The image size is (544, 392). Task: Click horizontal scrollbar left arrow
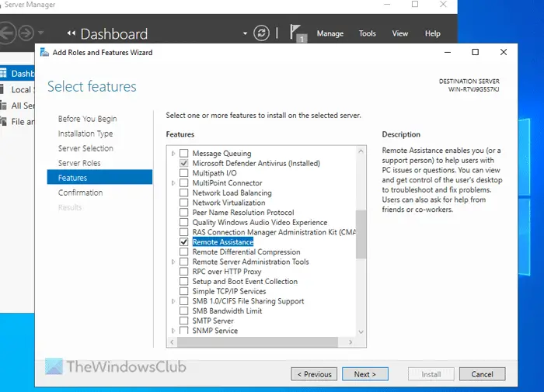coord(172,342)
